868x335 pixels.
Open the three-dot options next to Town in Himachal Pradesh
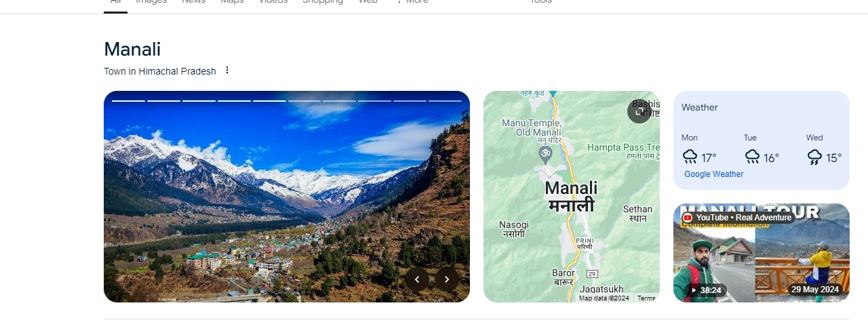pyautogui.click(x=227, y=71)
